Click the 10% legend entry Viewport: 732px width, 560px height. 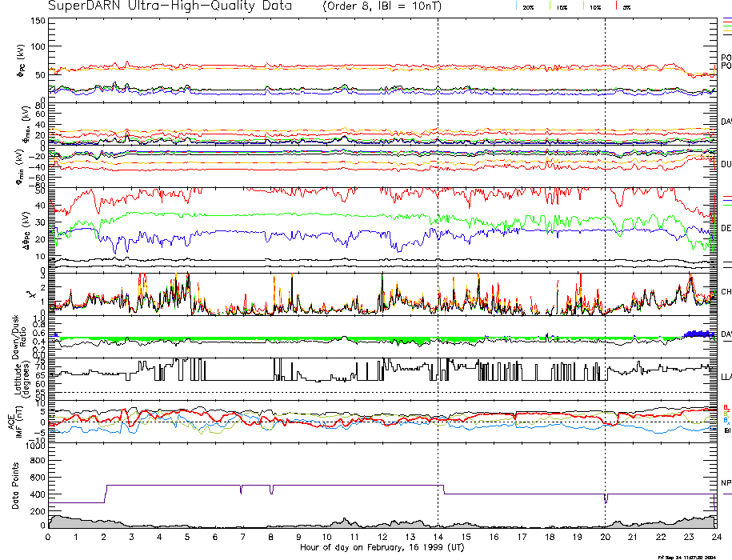(x=594, y=6)
